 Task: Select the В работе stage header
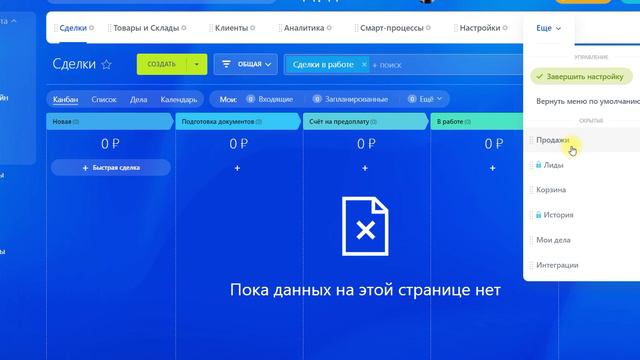pyautogui.click(x=478, y=122)
